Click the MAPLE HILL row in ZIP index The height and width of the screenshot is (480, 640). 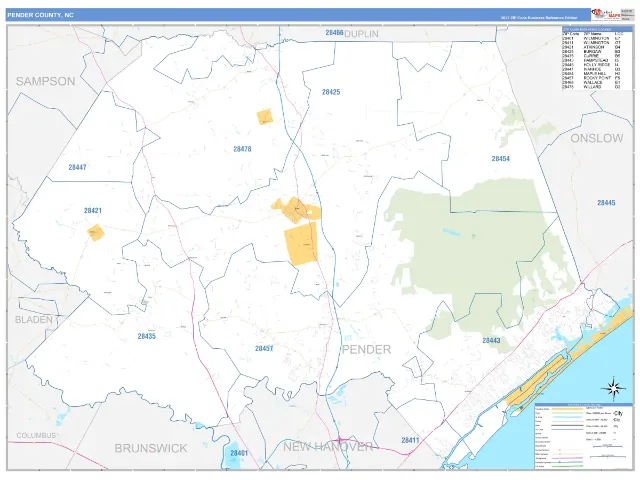click(592, 74)
